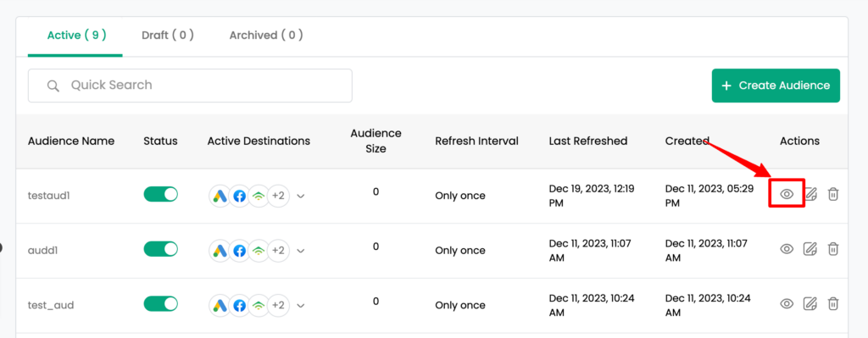Screen dimensions: 868x338
Task: Click the Audience Name column header
Action: click(x=71, y=141)
